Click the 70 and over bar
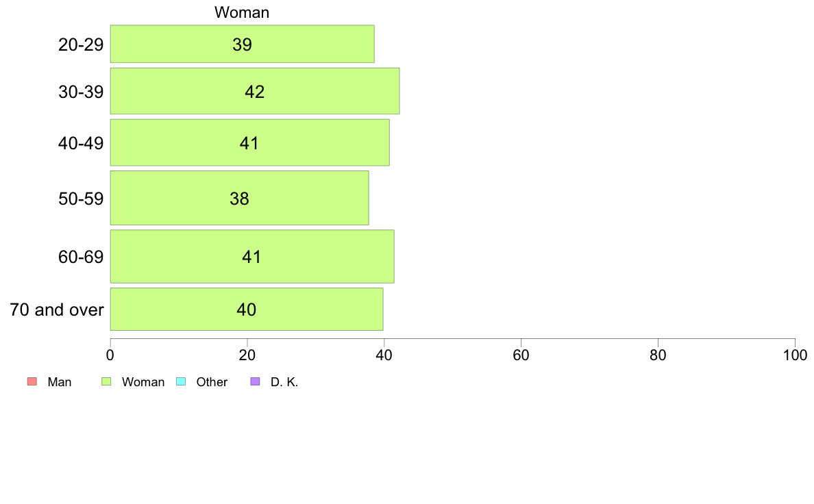Viewport: 814px width, 504px height. click(x=247, y=310)
